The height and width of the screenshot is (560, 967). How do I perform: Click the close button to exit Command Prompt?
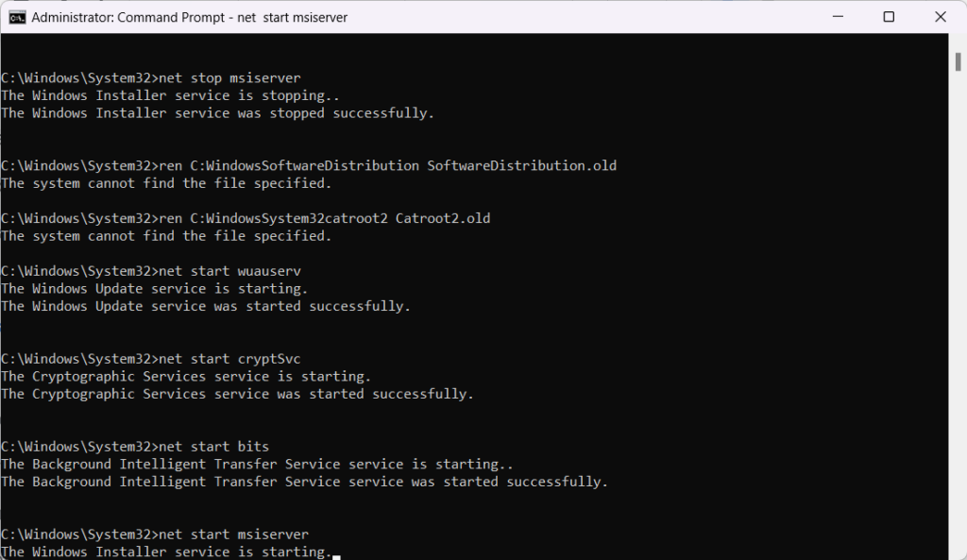tap(940, 16)
